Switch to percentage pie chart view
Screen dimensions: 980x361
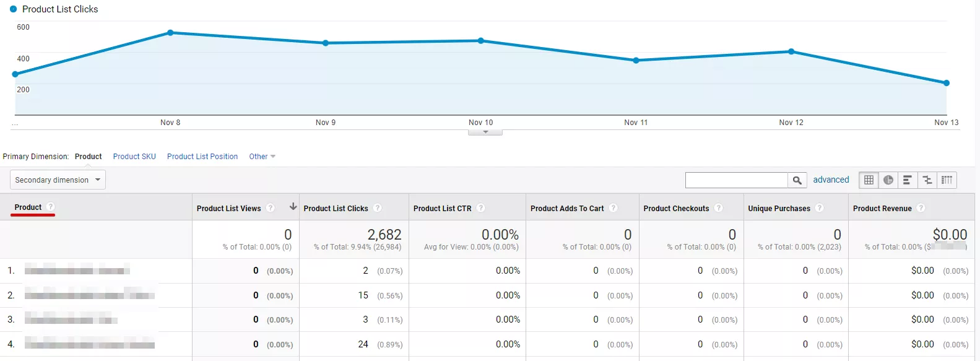[888, 180]
